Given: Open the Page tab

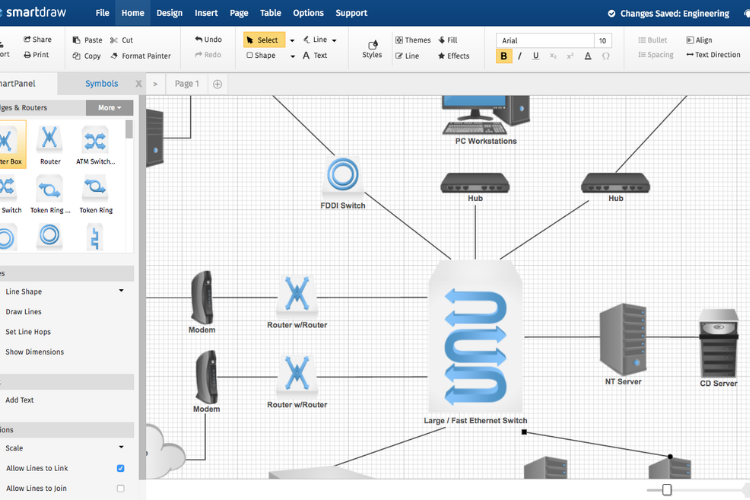Looking at the screenshot, I should point(239,13).
